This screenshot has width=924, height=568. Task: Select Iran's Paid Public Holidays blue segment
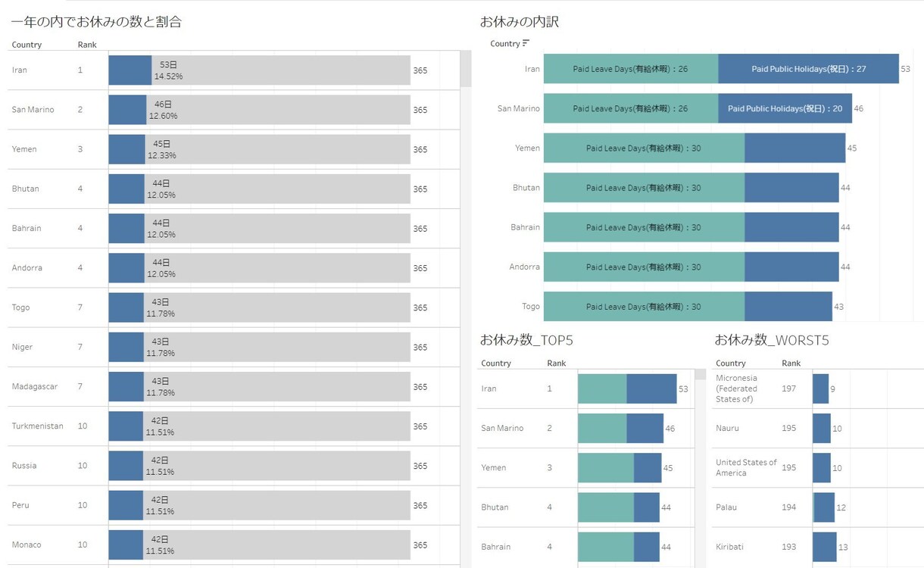point(809,69)
